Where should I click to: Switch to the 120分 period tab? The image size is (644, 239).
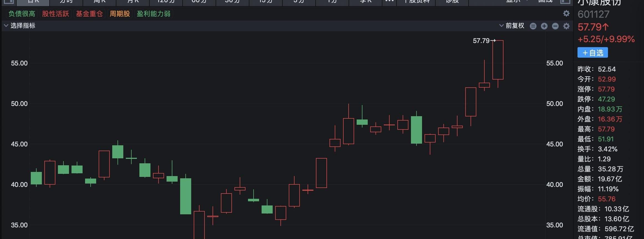pyautogui.click(x=166, y=2)
